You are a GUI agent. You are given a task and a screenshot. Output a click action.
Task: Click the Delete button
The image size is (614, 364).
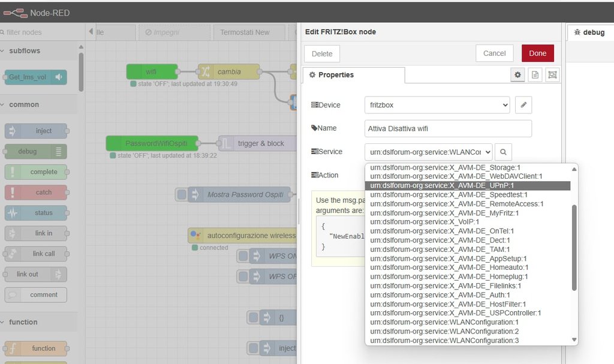(x=322, y=54)
